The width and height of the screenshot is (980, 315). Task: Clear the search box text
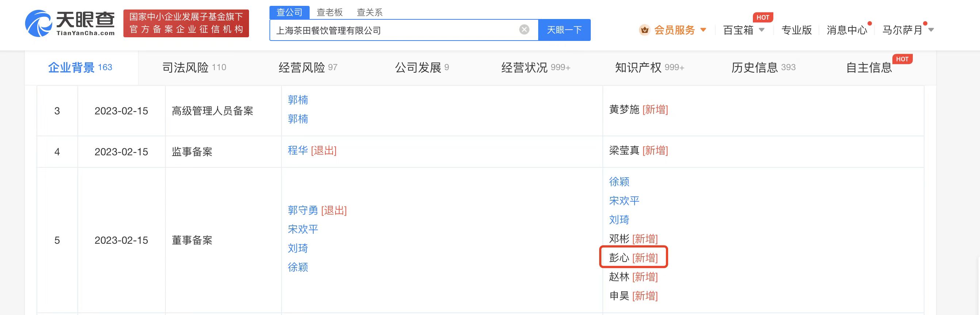[524, 29]
